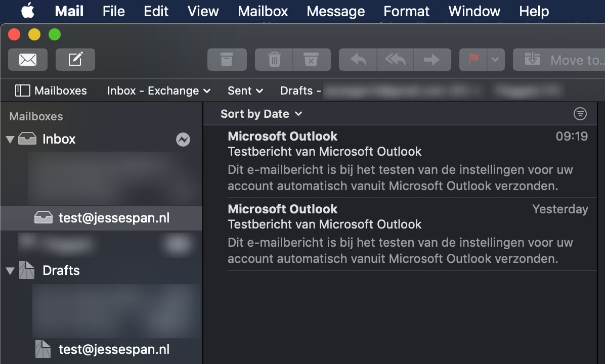Select test@jessespan.nl inbox
Screen dimensions: 605x364
pos(102,218)
